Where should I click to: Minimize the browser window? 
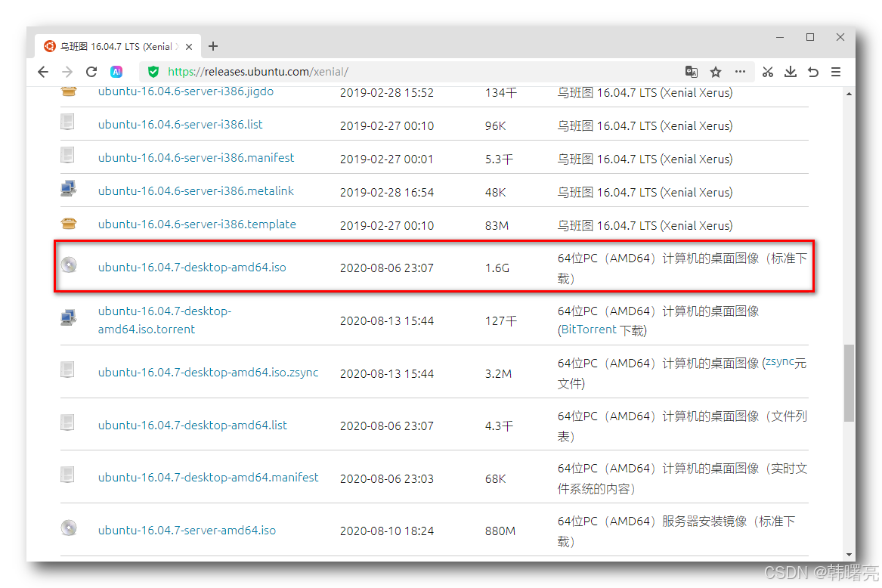[x=780, y=37]
